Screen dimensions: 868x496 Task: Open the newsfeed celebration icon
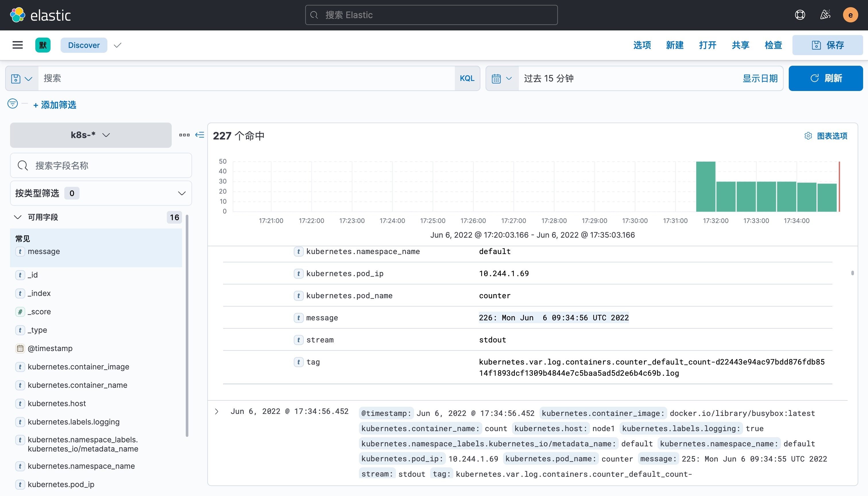pos(825,15)
